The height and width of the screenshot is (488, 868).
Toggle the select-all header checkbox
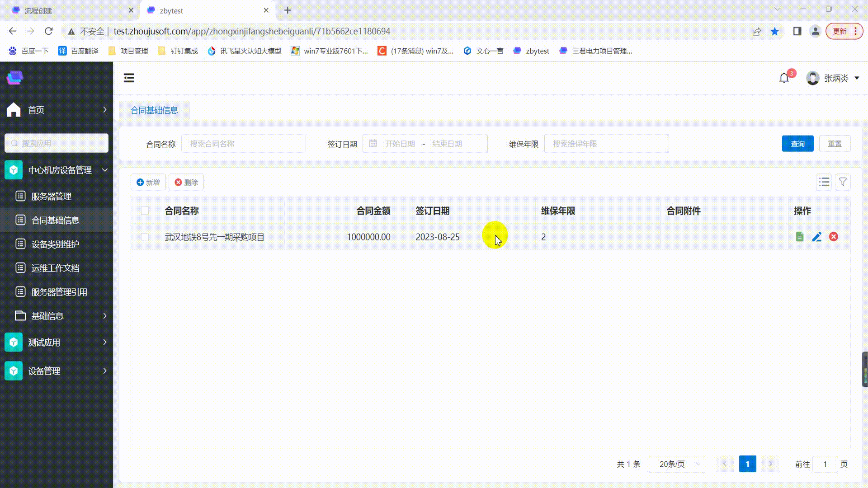point(145,211)
